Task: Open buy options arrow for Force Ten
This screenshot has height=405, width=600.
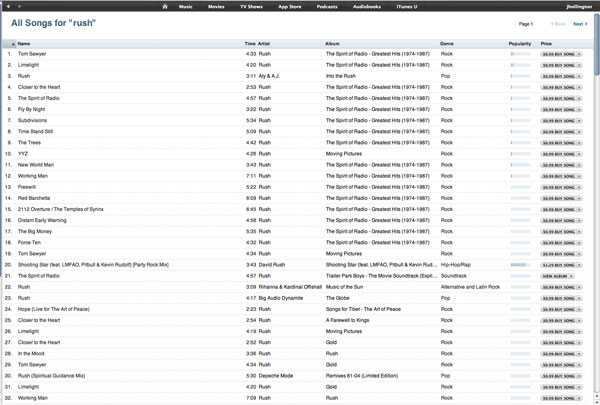Action: coord(579,243)
